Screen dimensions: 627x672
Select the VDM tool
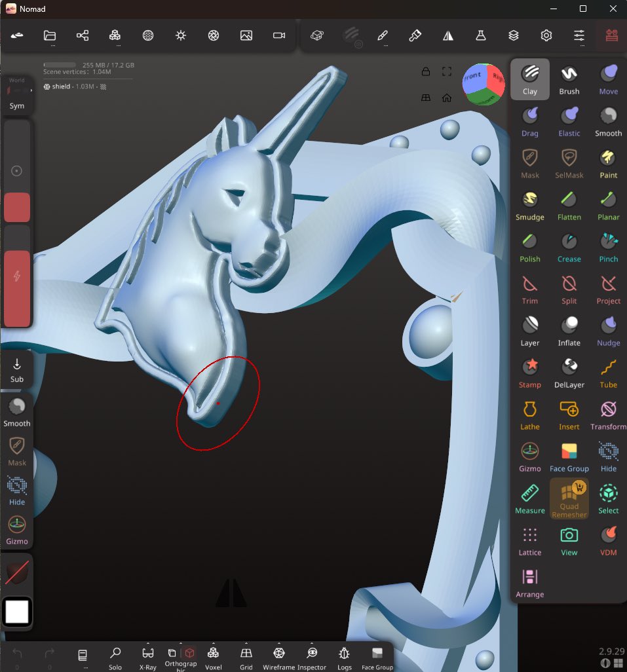(x=609, y=541)
